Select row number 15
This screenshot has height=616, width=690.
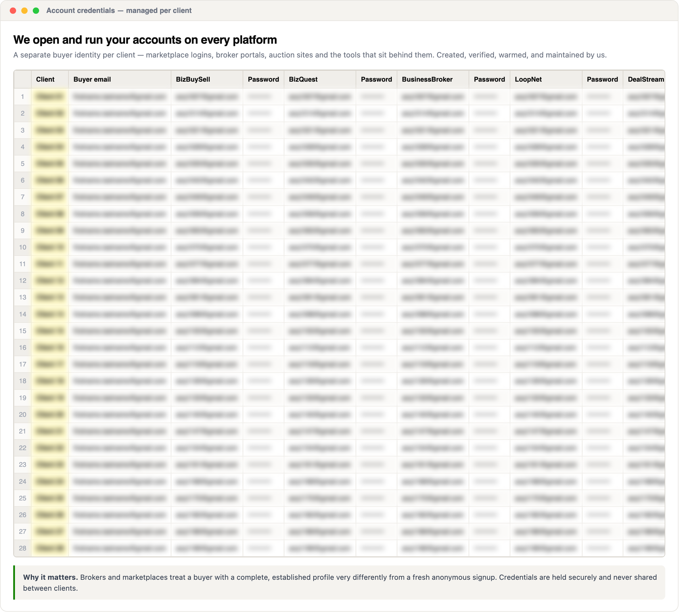[23, 331]
